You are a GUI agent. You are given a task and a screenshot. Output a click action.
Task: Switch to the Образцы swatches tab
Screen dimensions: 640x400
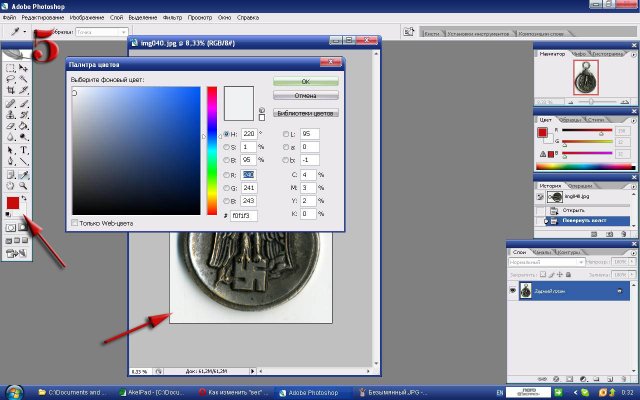tap(570, 120)
